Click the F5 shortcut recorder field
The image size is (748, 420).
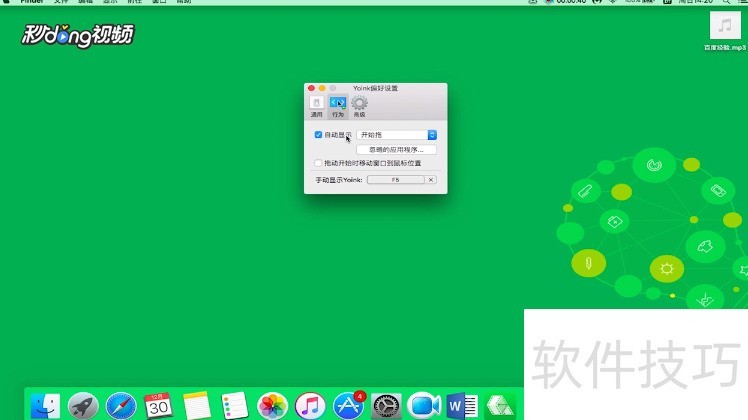395,180
